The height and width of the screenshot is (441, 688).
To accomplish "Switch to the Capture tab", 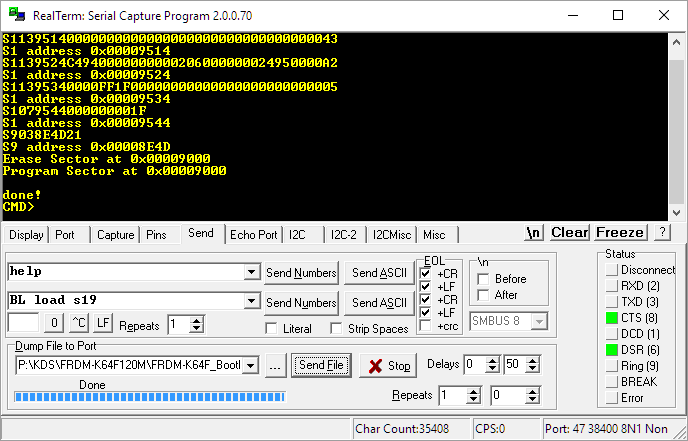I will [x=115, y=234].
